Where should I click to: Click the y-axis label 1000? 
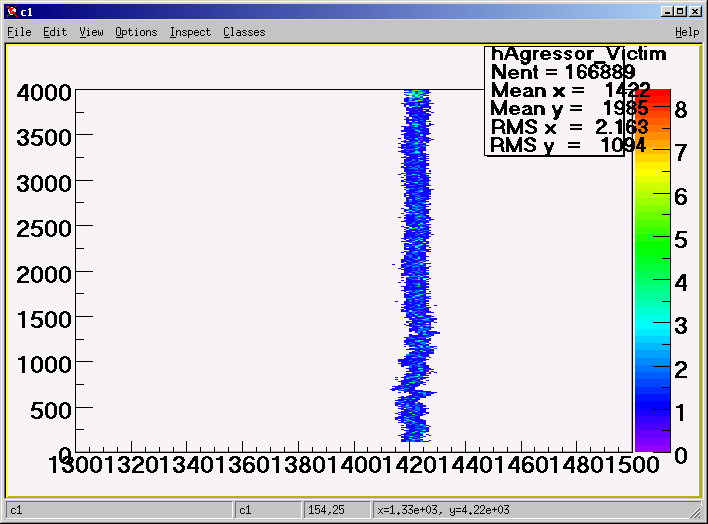tap(44, 365)
